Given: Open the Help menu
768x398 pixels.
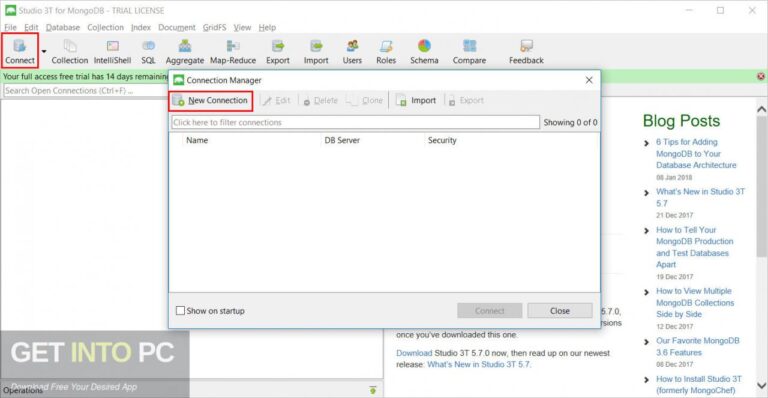Looking at the screenshot, I should click(267, 27).
